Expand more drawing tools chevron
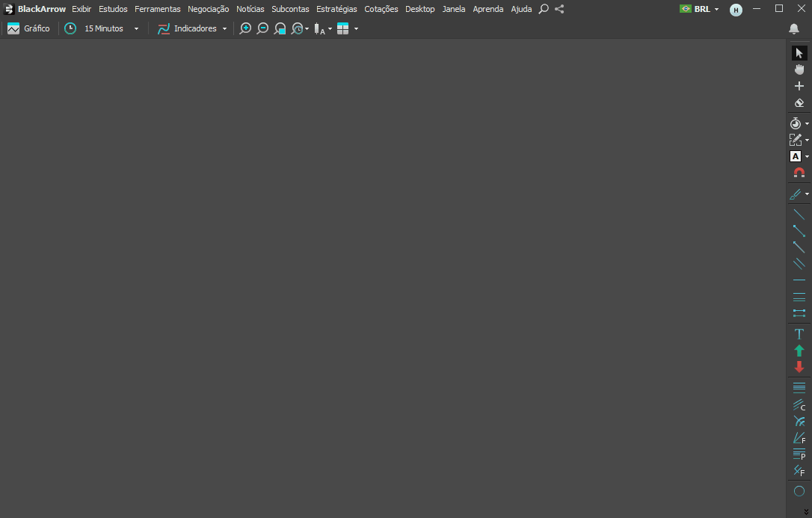 (x=805, y=511)
